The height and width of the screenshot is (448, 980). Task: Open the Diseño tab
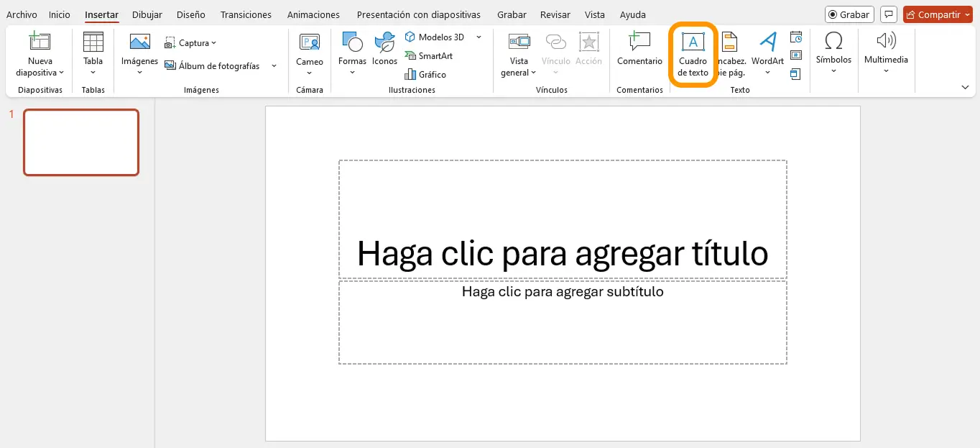[x=191, y=14]
